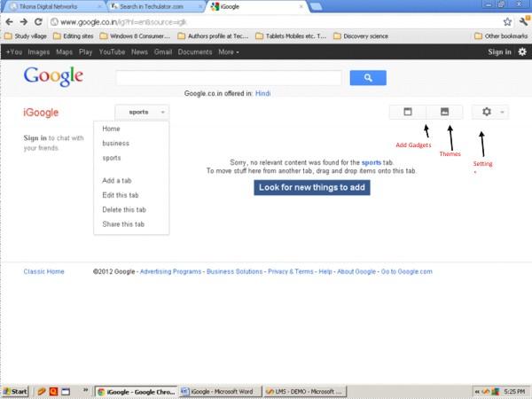The width and height of the screenshot is (532, 399).
Task: Open YouTube in Google bar
Action: pyautogui.click(x=112, y=52)
